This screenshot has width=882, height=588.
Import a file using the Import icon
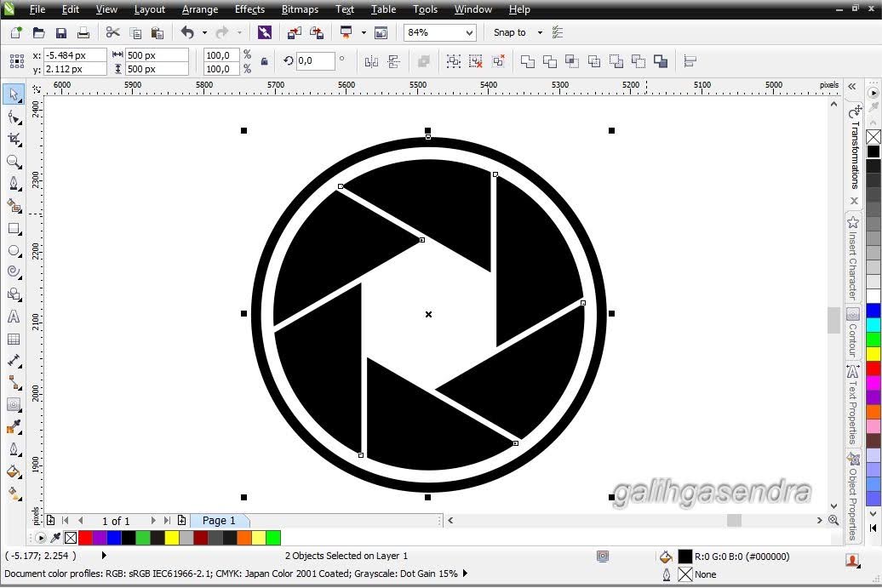click(x=295, y=32)
